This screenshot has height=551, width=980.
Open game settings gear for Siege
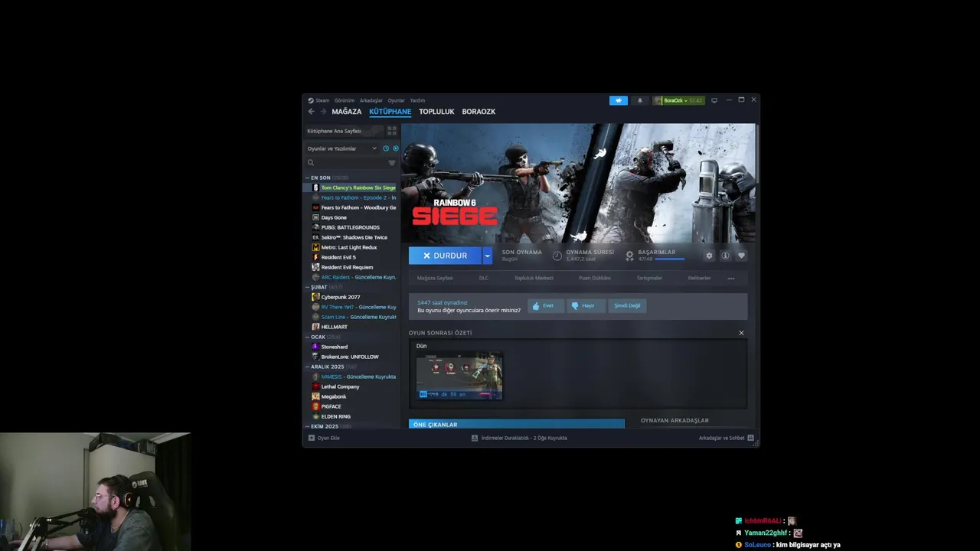(709, 256)
